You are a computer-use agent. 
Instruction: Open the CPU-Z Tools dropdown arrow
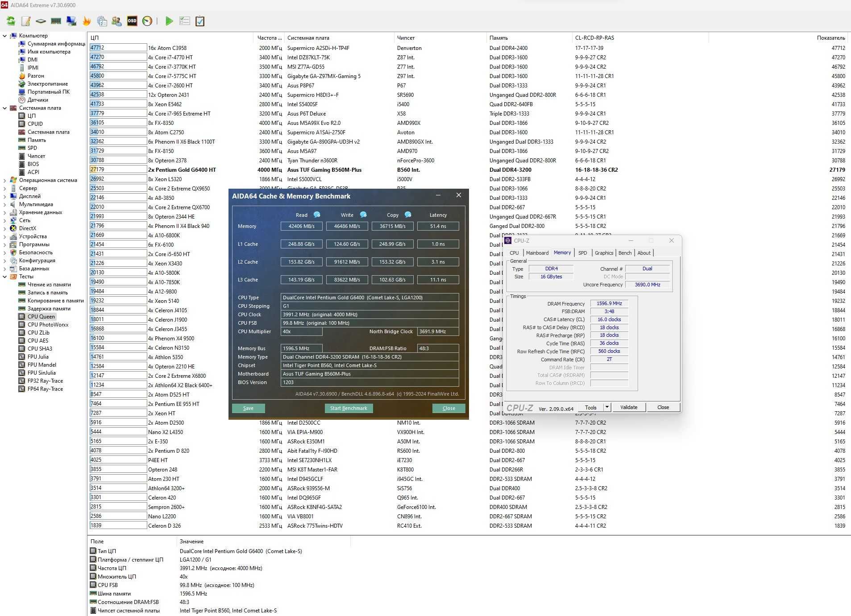pyautogui.click(x=607, y=407)
